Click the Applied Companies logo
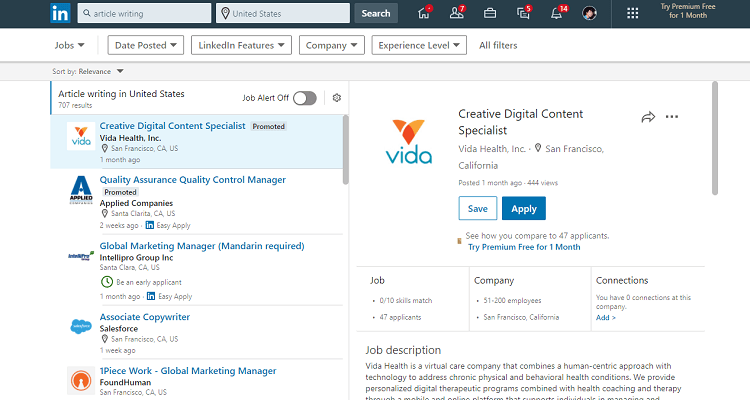Image resolution: width=750 pixels, height=400 pixels. 81,190
